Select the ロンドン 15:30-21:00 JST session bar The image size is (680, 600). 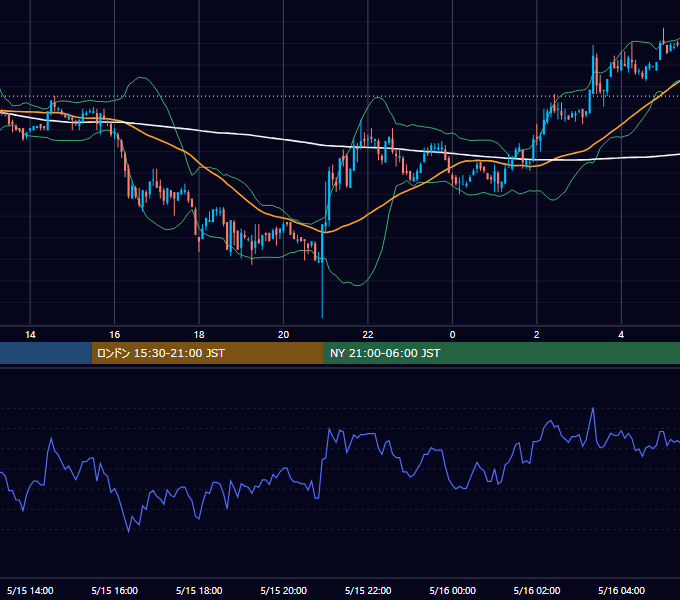point(207,353)
